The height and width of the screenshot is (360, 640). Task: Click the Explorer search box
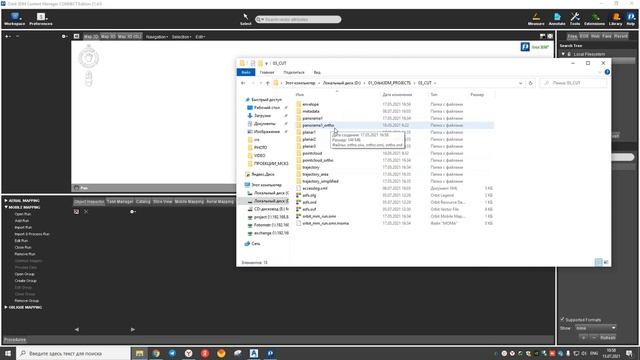coord(573,83)
